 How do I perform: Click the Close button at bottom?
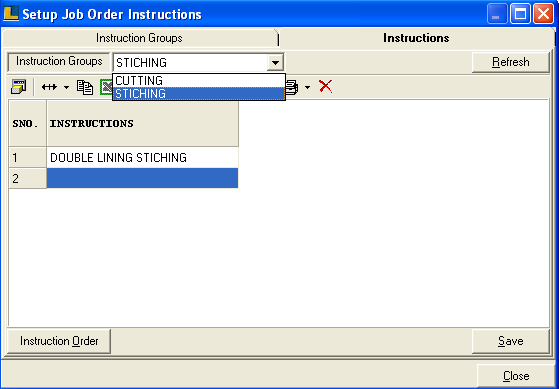pos(516,376)
